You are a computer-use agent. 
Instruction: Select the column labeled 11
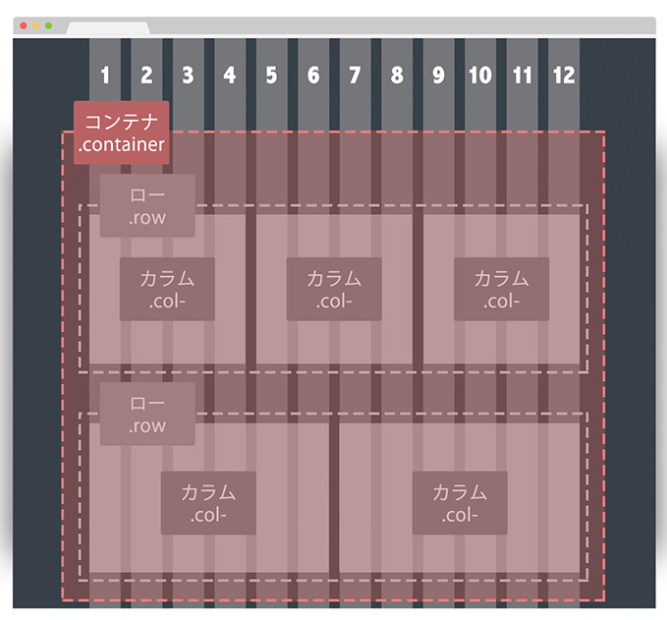[522, 75]
